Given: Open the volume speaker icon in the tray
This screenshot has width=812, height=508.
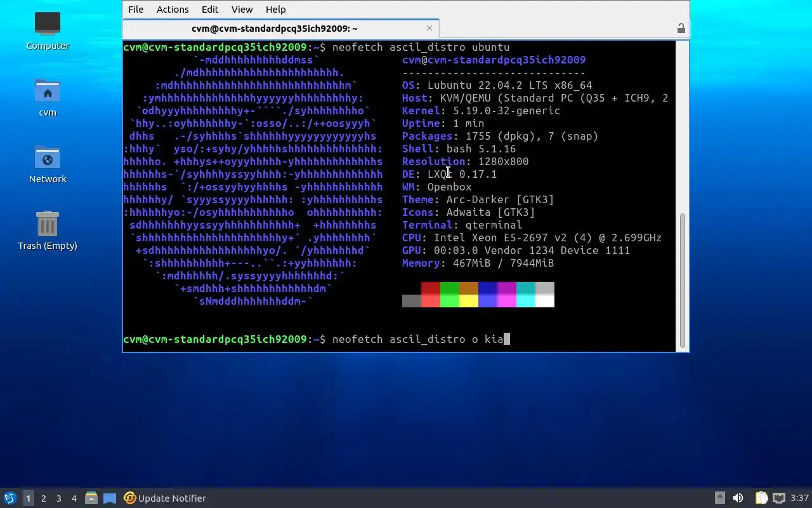Looking at the screenshot, I should (x=738, y=498).
